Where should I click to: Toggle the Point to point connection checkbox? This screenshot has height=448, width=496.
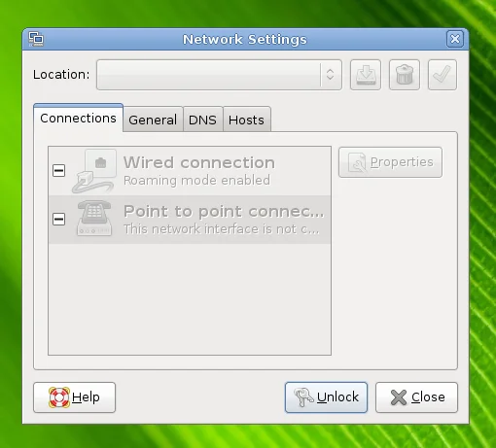point(58,219)
